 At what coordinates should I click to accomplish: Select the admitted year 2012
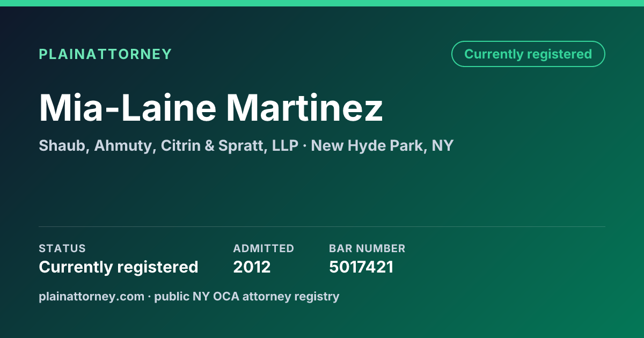(x=252, y=267)
